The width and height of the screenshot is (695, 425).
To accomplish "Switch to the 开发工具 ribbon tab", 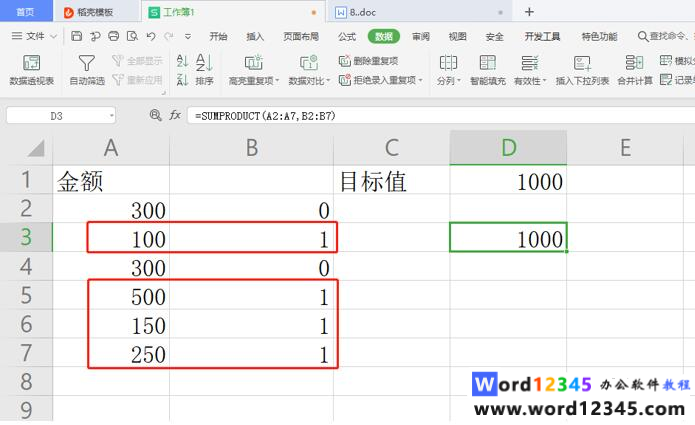I will (x=542, y=36).
